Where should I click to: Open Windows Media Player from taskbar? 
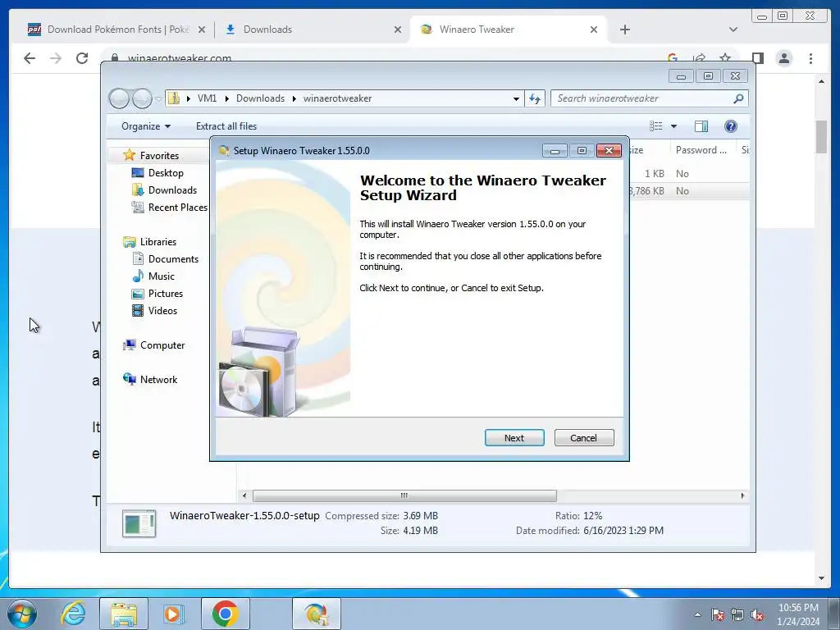point(173,614)
